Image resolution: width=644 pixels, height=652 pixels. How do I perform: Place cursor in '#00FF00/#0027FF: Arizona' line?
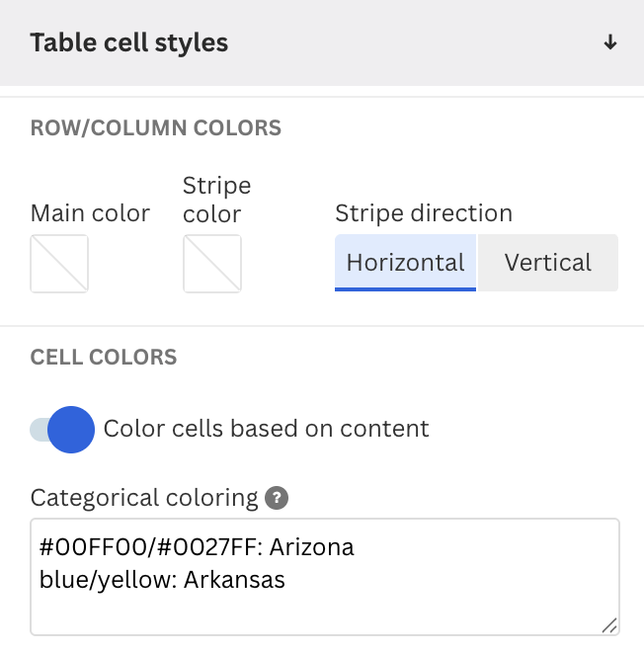pyautogui.click(x=197, y=547)
